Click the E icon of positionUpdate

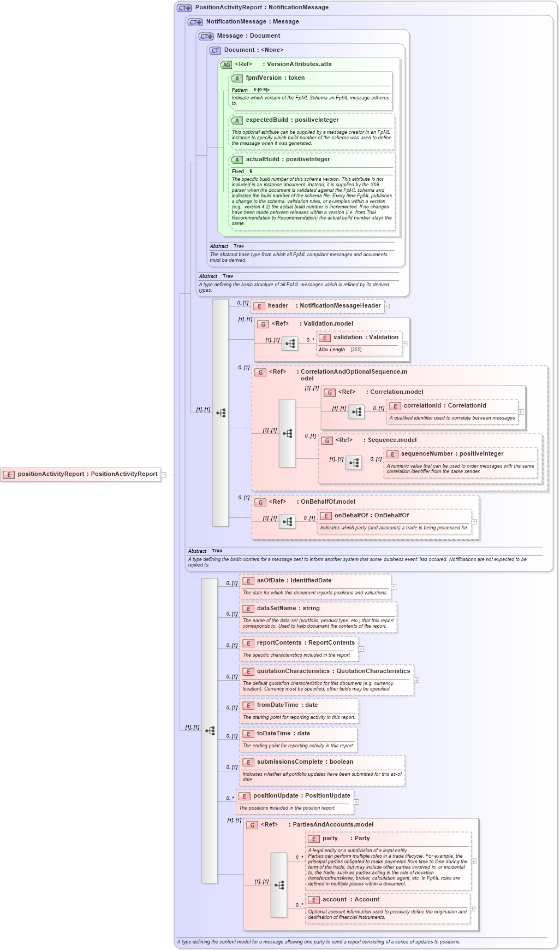tap(245, 796)
